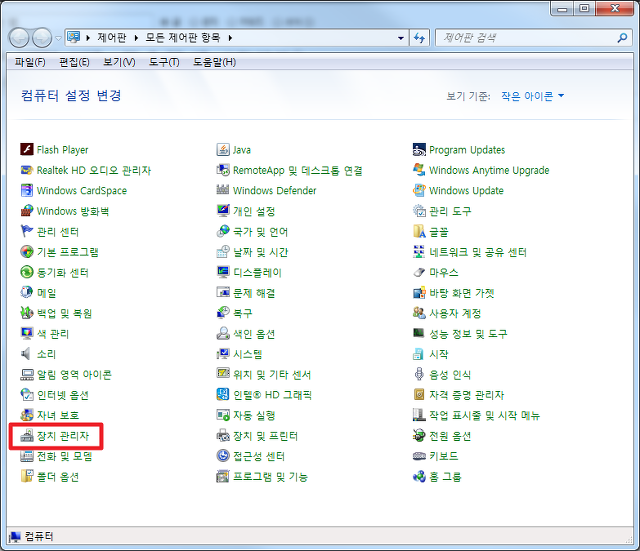Click the 국가 및 언어 globe icon
The width and height of the screenshot is (640, 551).
[223, 231]
